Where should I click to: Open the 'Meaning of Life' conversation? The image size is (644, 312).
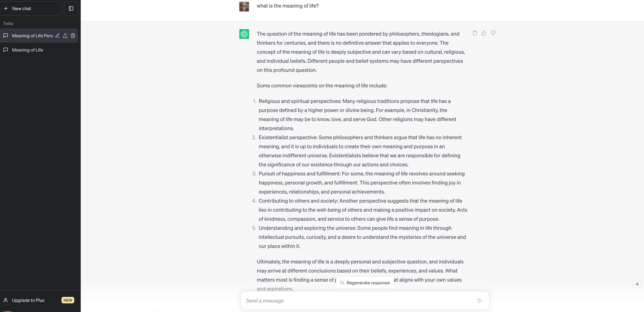pos(27,50)
